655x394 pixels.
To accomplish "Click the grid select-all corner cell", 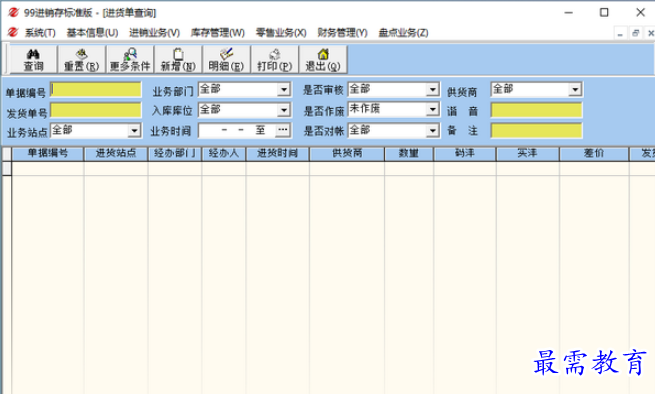I will pyautogui.click(x=7, y=153).
